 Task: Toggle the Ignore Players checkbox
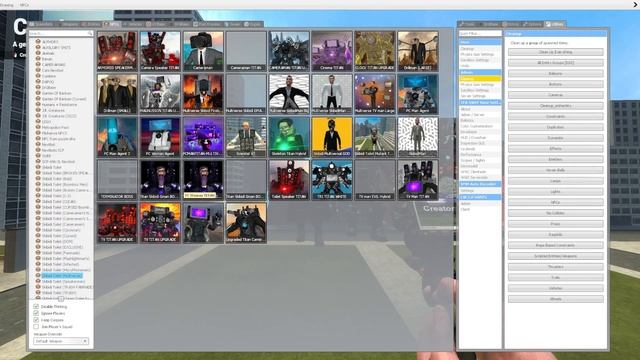(36, 313)
